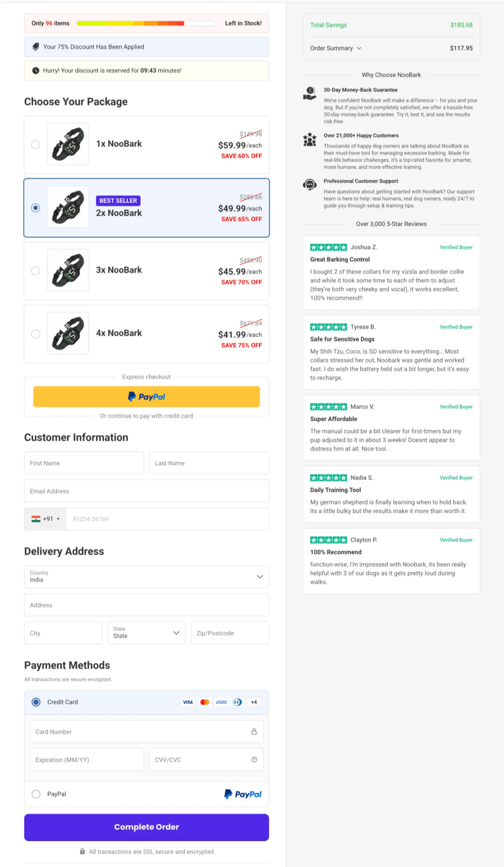
Task: Click the lock icon in card number field
Action: tap(254, 731)
